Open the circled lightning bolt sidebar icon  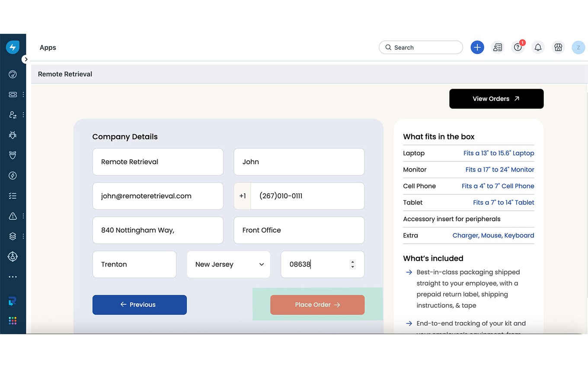click(x=13, y=175)
